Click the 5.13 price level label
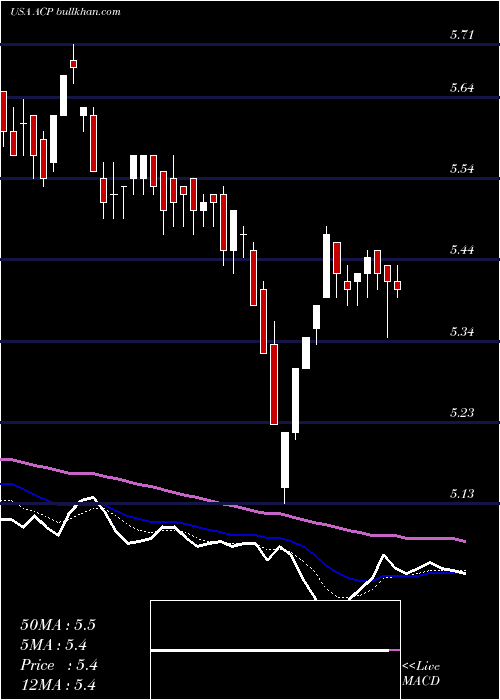 tap(462, 493)
